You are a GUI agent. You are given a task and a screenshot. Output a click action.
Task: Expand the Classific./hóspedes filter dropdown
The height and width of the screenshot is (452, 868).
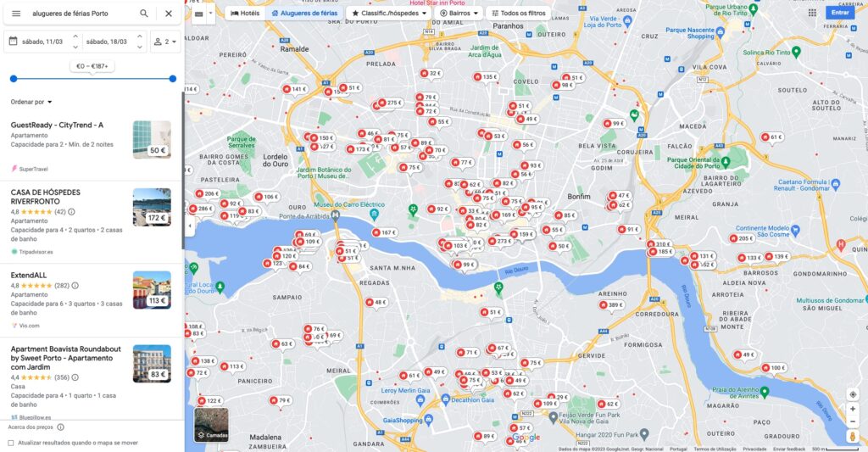389,13
